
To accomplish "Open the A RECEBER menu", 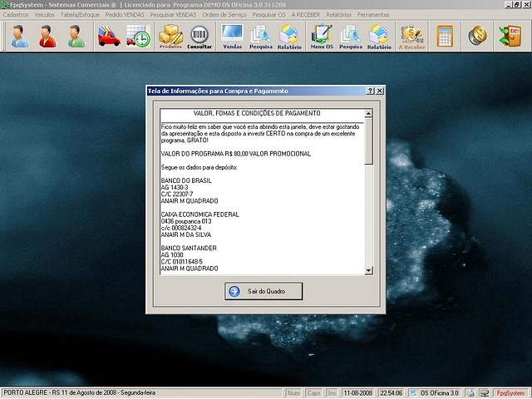I will 306,15.
